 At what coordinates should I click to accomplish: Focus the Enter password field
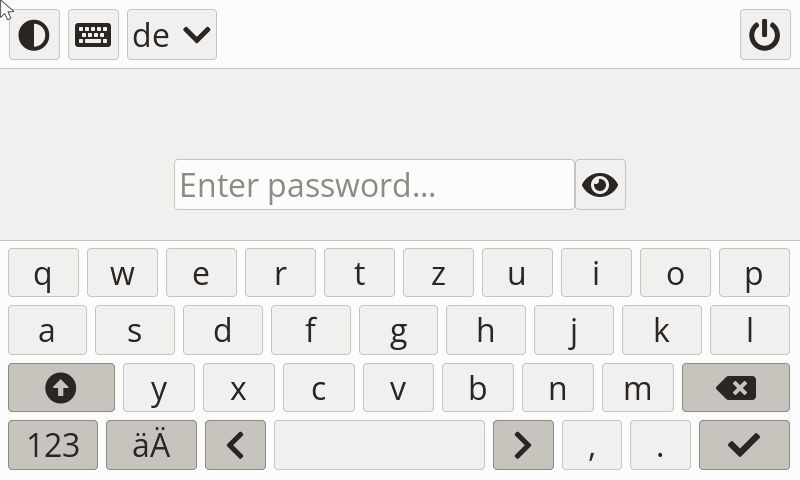coord(374,185)
